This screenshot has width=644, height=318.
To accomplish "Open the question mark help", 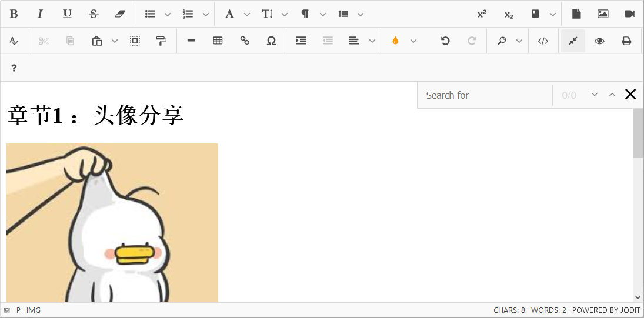I will point(14,68).
